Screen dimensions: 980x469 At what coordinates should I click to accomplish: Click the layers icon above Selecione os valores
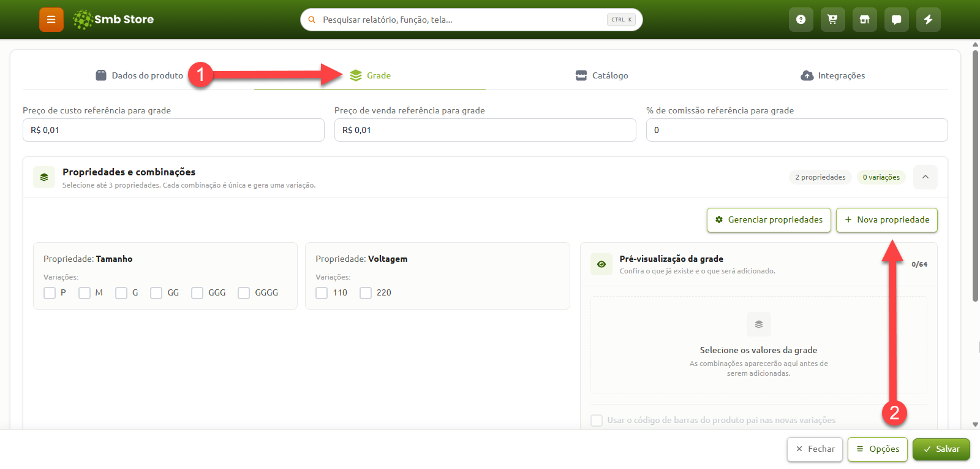[759, 324]
